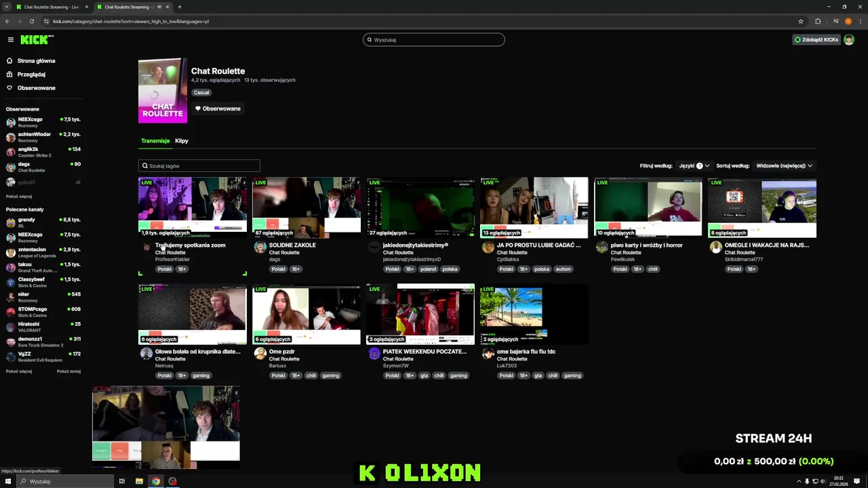Open achtenWlodar channel avatar

click(11, 138)
